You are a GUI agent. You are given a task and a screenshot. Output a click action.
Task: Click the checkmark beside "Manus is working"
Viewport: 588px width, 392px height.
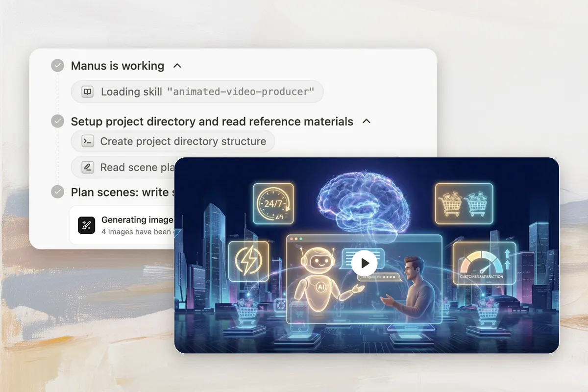(x=58, y=66)
